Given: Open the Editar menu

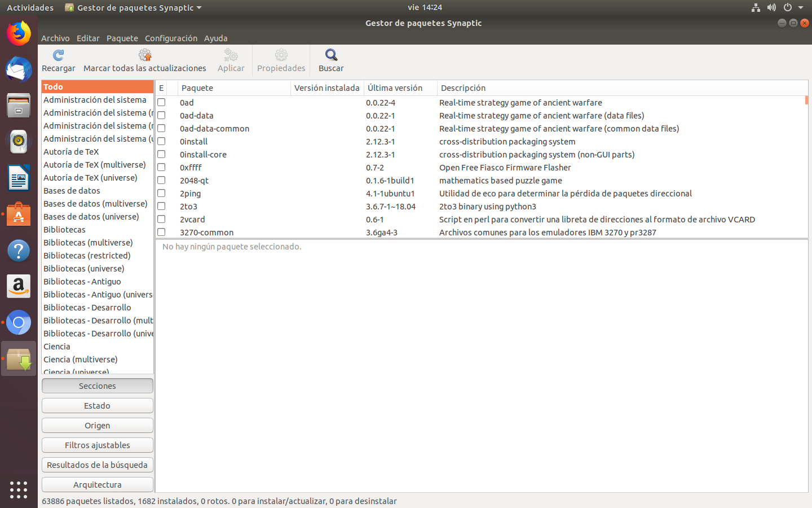Looking at the screenshot, I should [88, 38].
